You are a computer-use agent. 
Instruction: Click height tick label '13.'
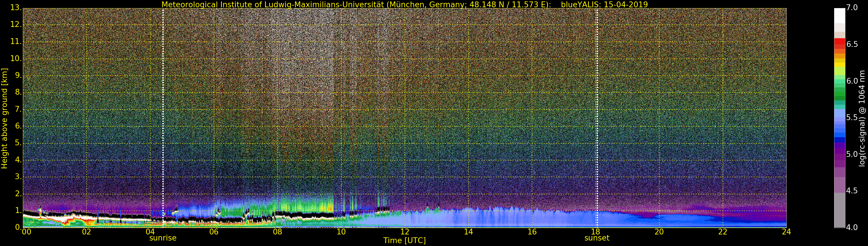[x=16, y=8]
